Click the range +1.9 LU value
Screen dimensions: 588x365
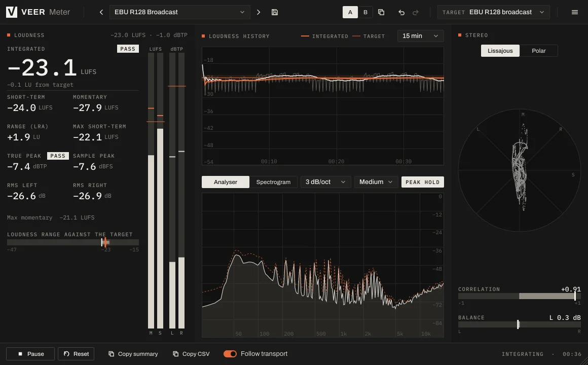18,137
